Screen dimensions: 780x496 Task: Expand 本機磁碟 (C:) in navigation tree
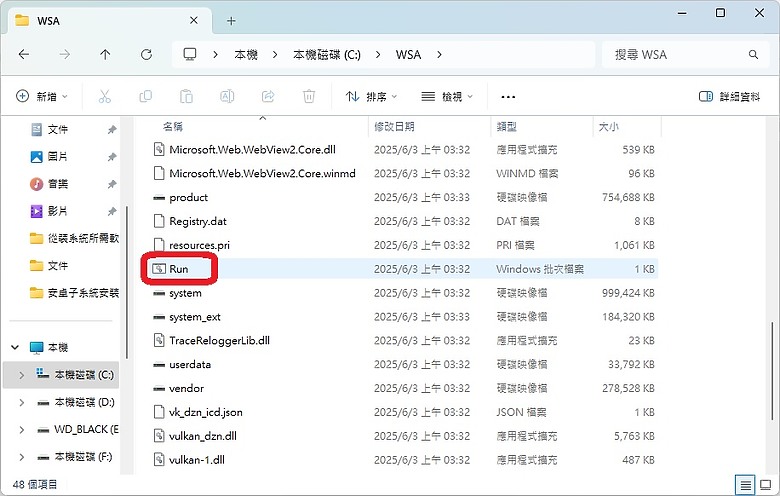point(21,375)
